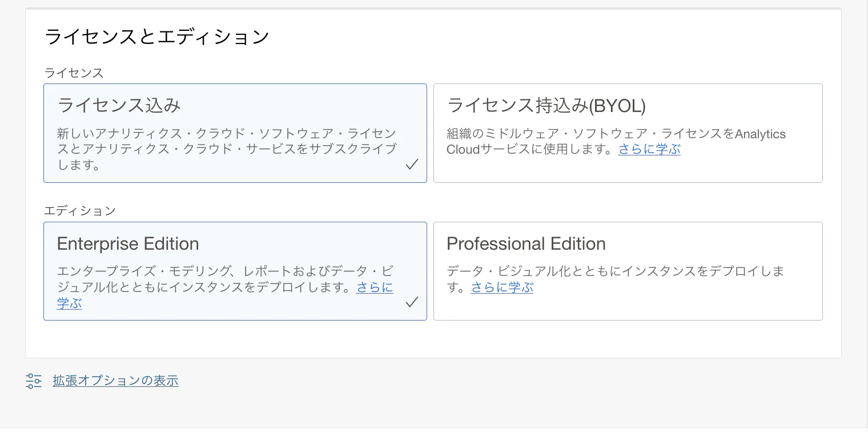
Task: Open さらに学ぶ link in Professional Edition card
Action: pyautogui.click(x=502, y=287)
